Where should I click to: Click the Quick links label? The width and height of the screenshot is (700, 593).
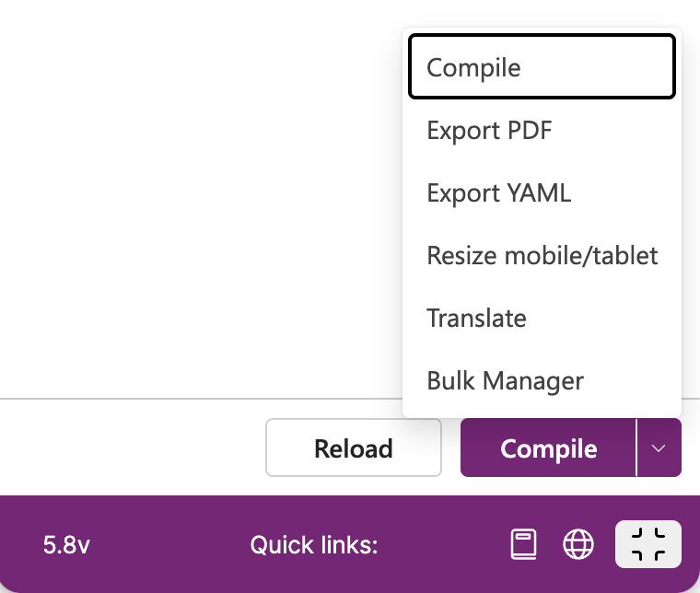[314, 545]
